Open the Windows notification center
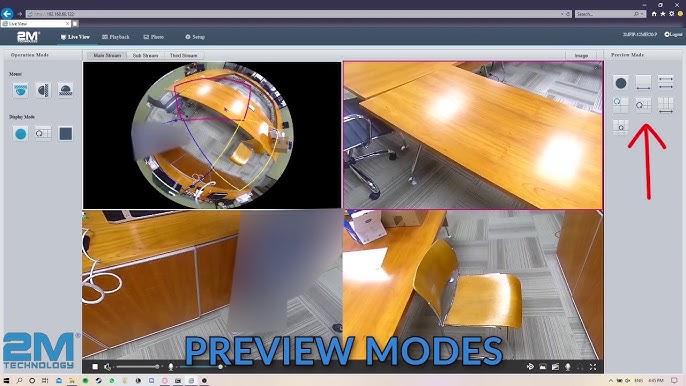The width and height of the screenshot is (686, 386). click(x=674, y=381)
